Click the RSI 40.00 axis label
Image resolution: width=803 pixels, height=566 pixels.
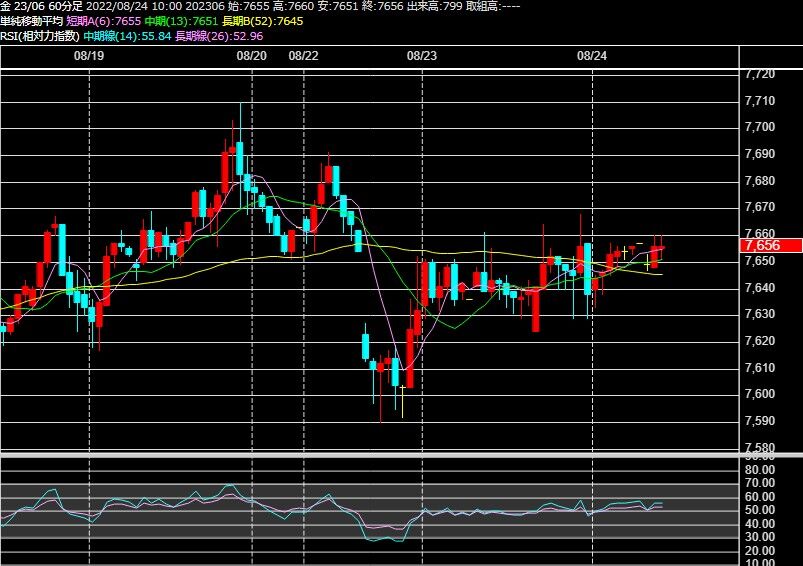(x=760, y=523)
